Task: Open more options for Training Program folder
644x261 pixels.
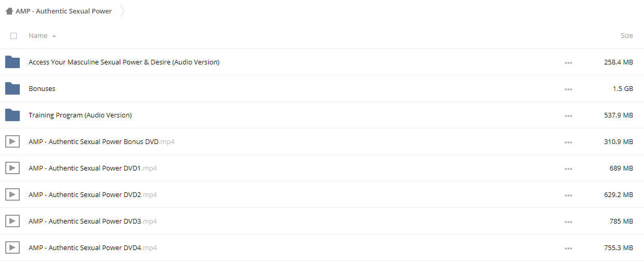Action: click(568, 116)
